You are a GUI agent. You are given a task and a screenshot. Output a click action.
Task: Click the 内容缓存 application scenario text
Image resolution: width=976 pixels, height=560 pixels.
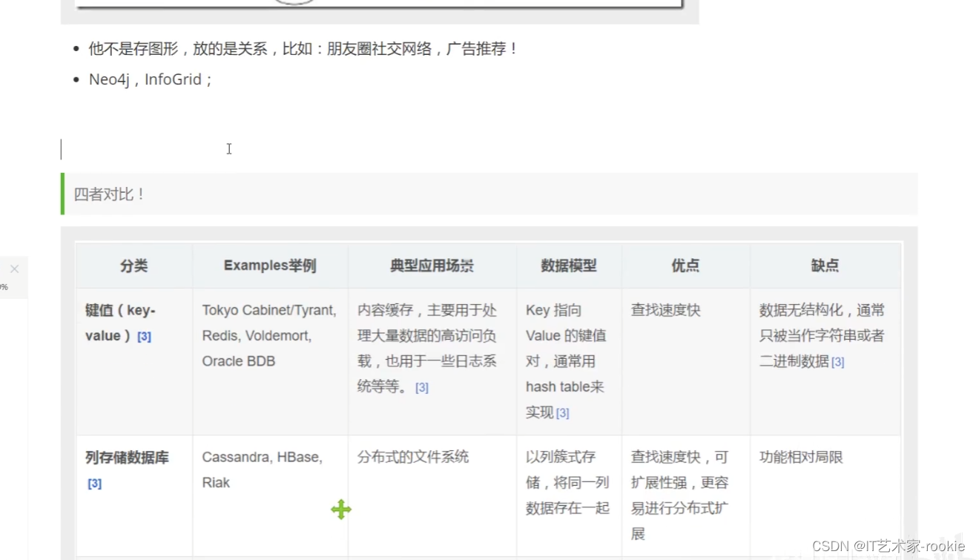427,349
